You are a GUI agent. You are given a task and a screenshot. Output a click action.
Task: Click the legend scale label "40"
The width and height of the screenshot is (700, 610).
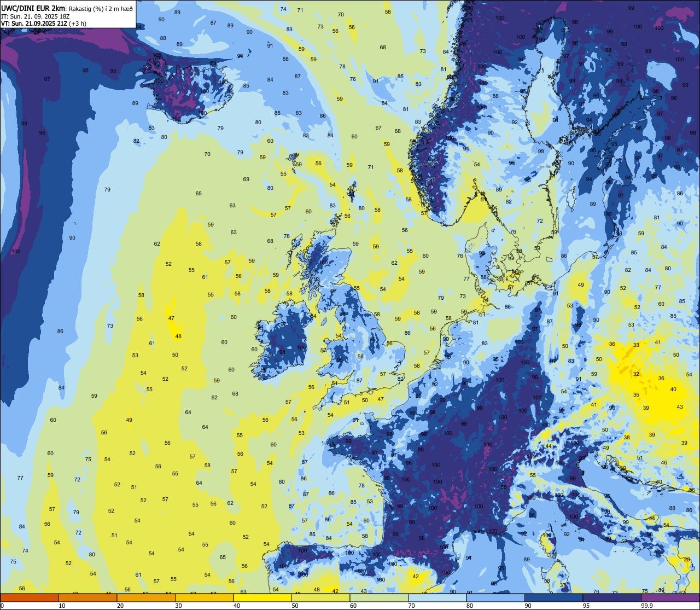point(237,606)
